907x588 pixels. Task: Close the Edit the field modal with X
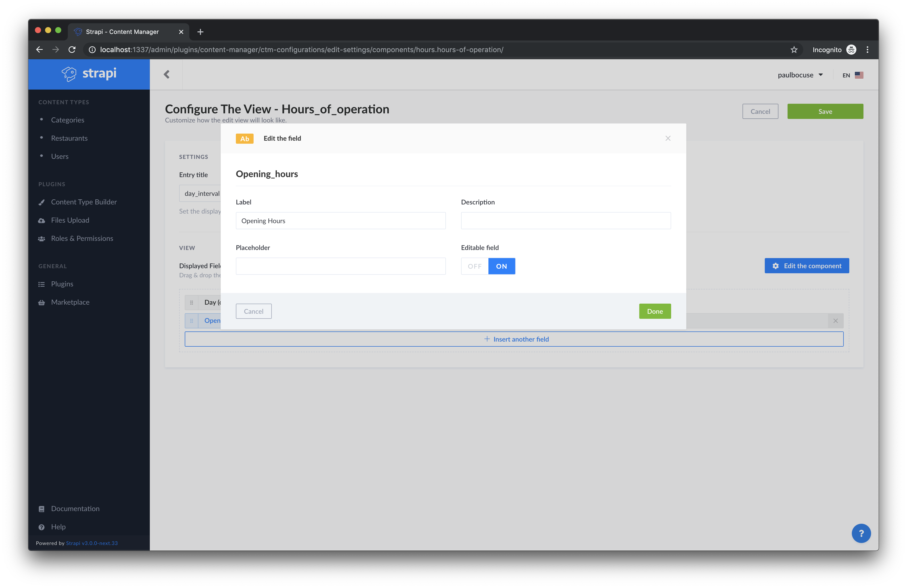pos(668,138)
